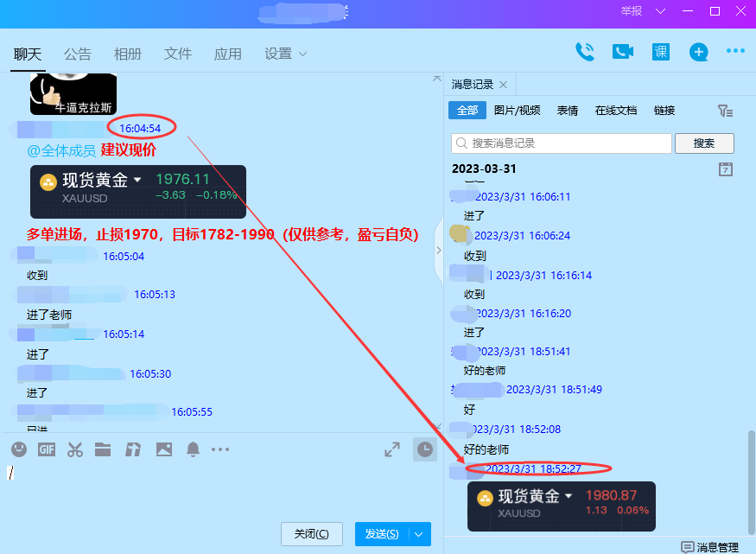Open the message filter funnel icon
The width and height of the screenshot is (756, 554).
point(725,111)
